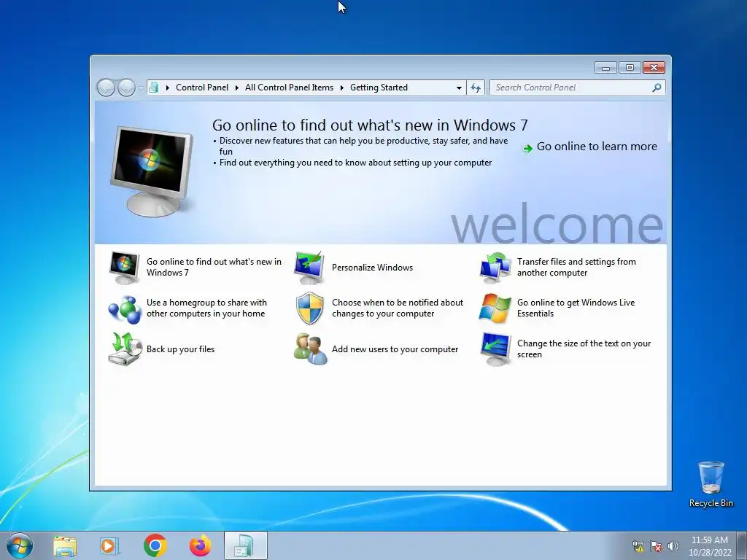Select 'Go online to get Windows Live Essentials' label
This screenshot has height=560, width=747.
click(x=576, y=308)
